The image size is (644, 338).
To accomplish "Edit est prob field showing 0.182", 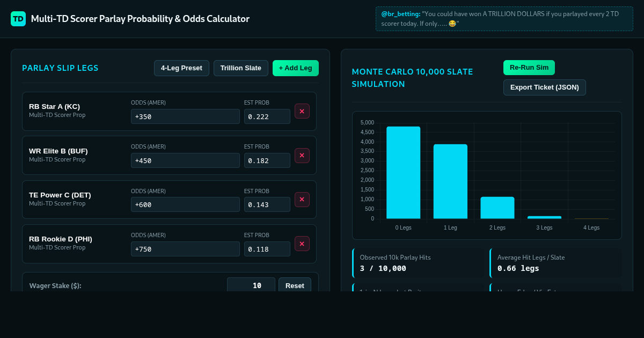I will click(267, 160).
